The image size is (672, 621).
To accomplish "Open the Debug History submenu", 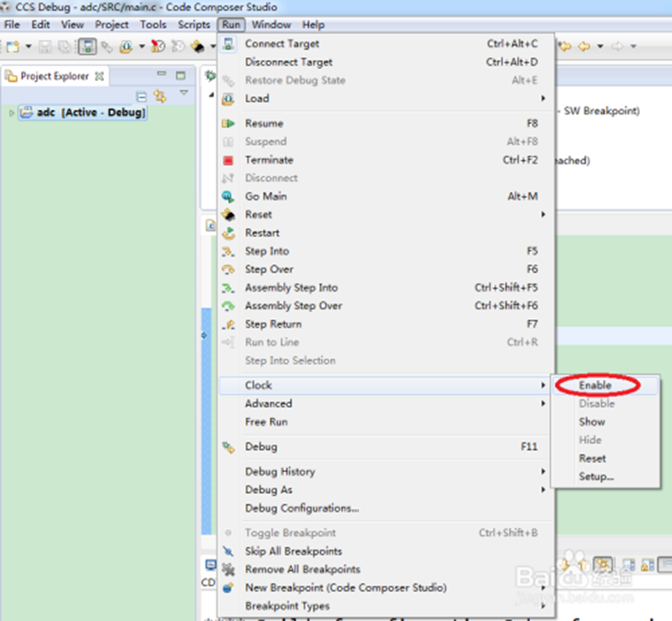I will point(385,472).
